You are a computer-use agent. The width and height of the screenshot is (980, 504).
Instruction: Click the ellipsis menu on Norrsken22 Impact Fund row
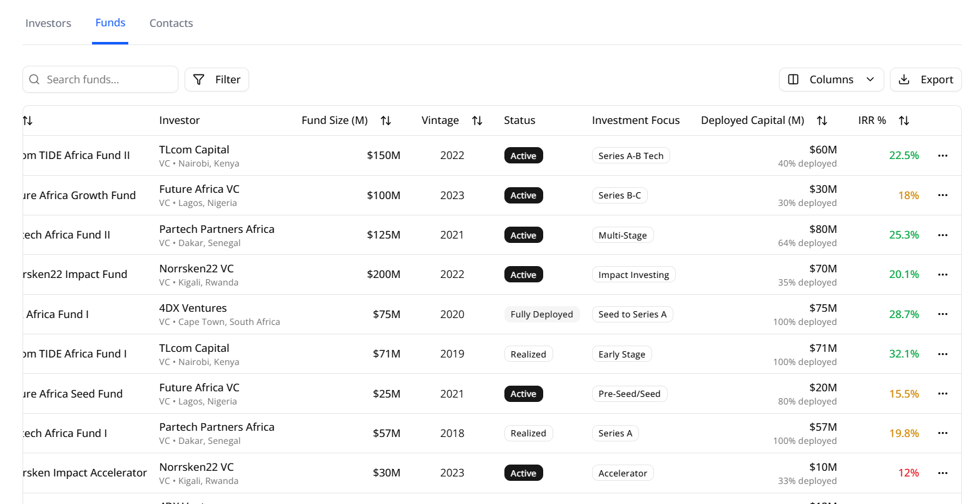coord(942,274)
